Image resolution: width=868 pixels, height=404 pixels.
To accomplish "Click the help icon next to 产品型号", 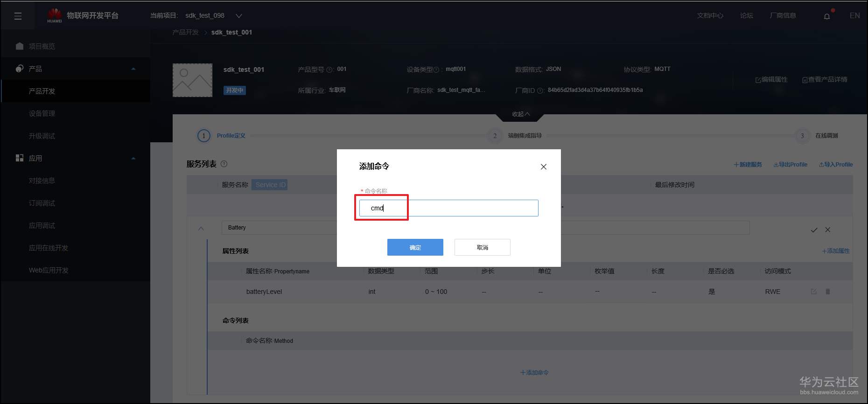I will [329, 70].
